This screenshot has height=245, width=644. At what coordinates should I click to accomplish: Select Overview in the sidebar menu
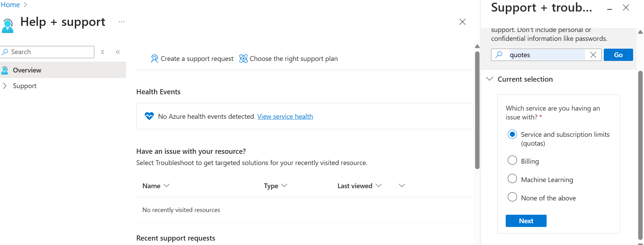pyautogui.click(x=63, y=70)
